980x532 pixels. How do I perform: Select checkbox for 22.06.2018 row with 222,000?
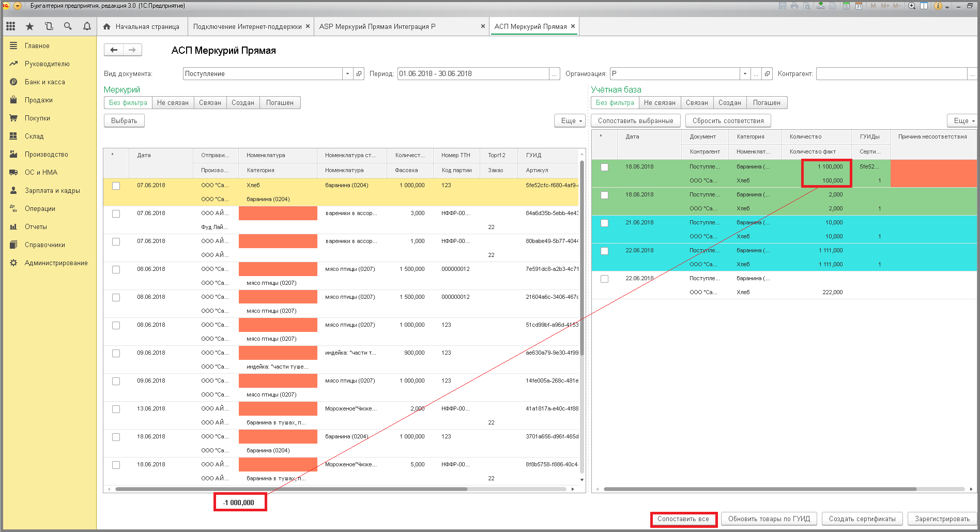[x=604, y=279]
